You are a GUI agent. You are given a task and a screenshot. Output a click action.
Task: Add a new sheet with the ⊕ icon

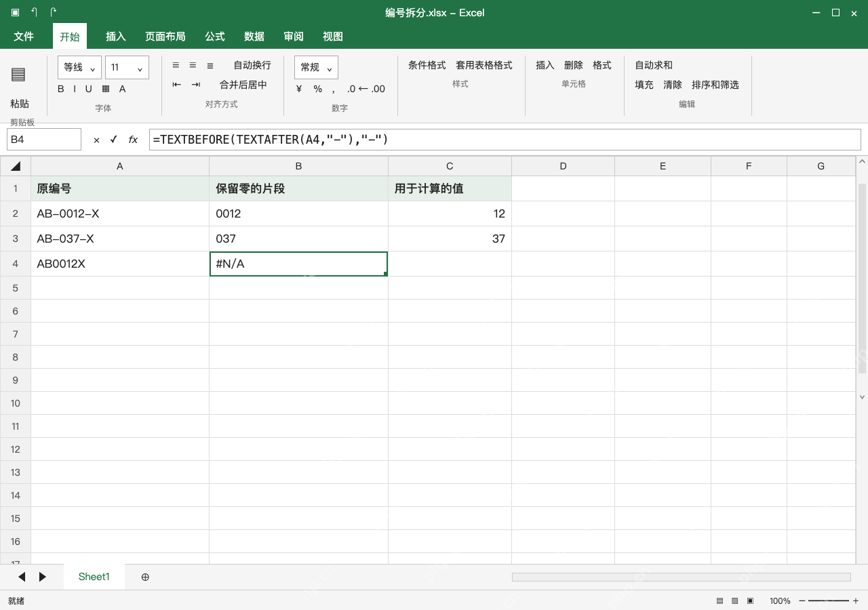click(x=145, y=577)
